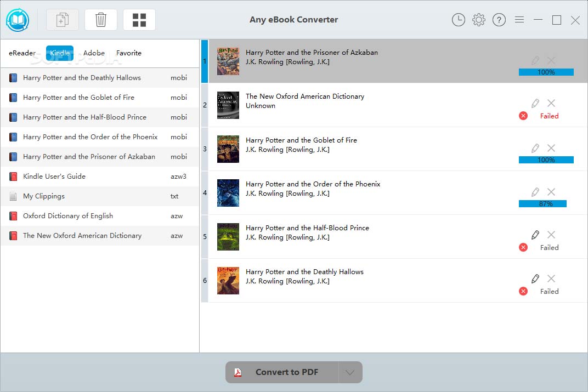Edit metadata for Prisoner of Azkaban queue item

coord(535,60)
